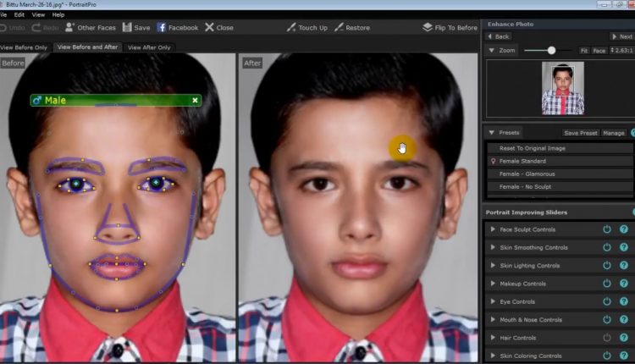Click the Back arrow button
This screenshot has width=635, height=364.
499,36
